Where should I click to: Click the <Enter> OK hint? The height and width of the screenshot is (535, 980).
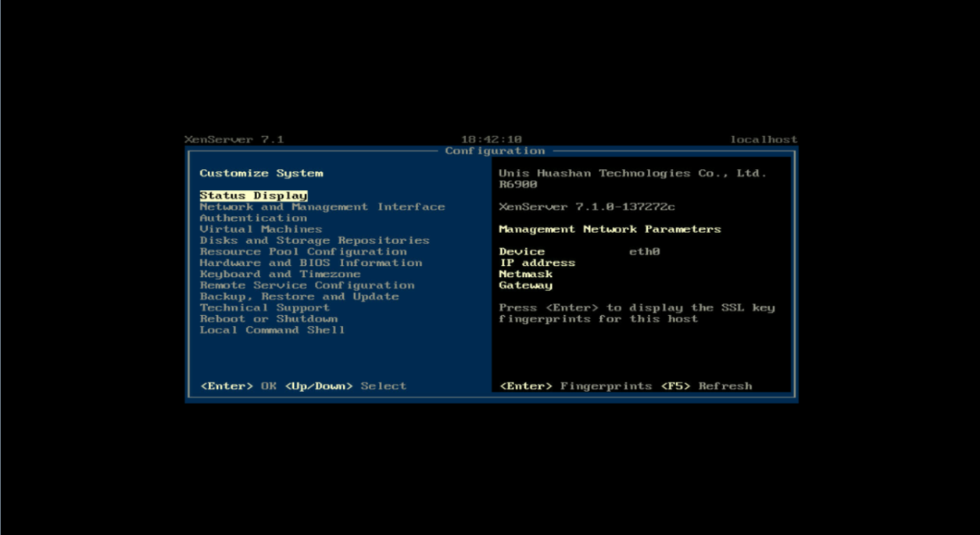click(238, 386)
